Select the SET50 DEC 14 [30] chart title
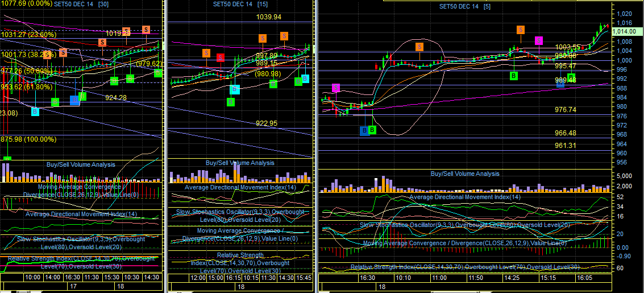The width and height of the screenshot is (644, 293). tap(82, 4)
